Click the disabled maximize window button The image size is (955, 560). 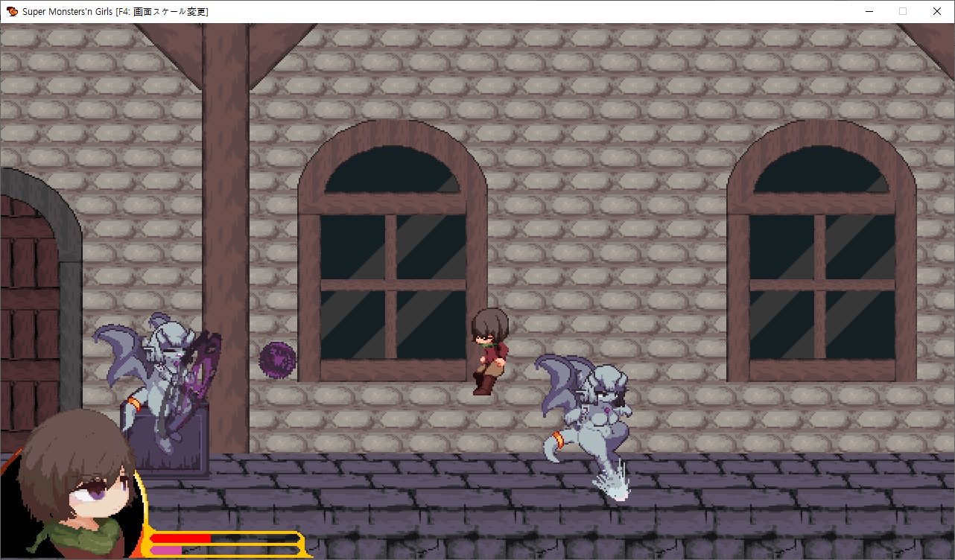pyautogui.click(x=903, y=11)
